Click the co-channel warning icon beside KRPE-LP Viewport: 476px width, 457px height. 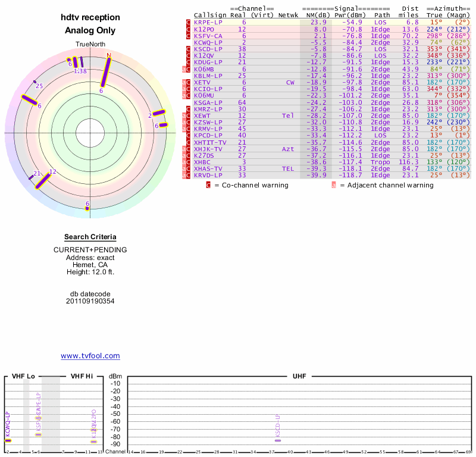189,22
